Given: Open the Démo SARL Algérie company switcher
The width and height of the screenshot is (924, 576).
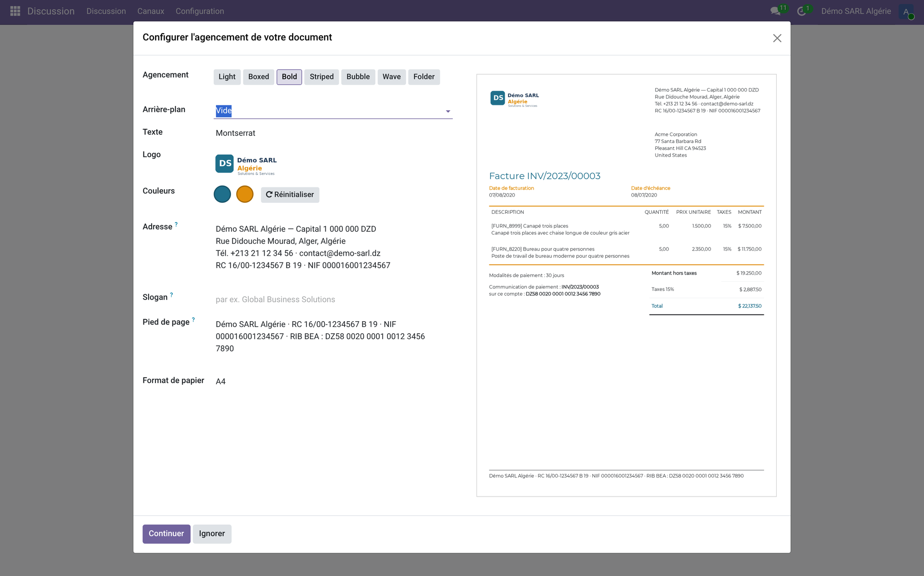Looking at the screenshot, I should pyautogui.click(x=856, y=11).
